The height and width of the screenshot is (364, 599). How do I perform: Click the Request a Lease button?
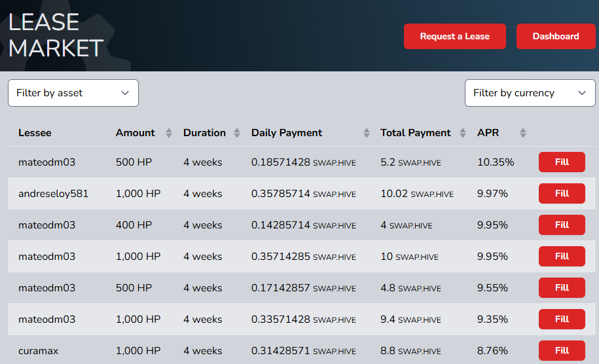[x=454, y=36]
